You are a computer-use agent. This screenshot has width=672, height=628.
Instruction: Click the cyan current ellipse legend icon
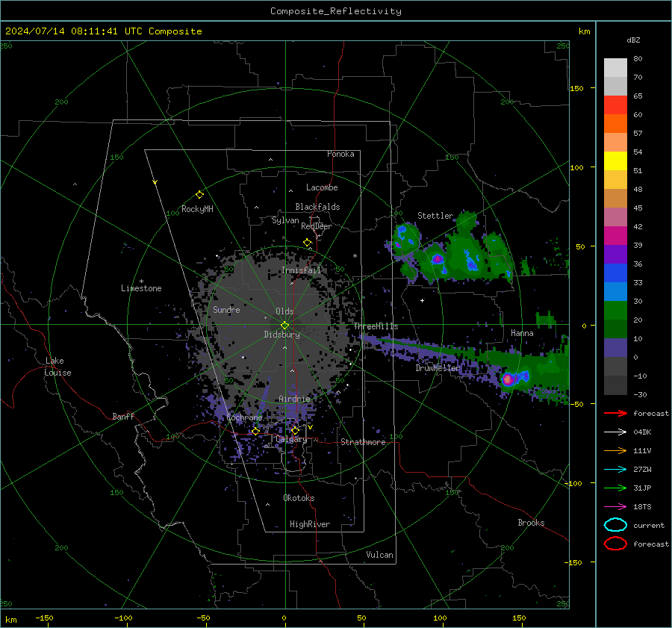[615, 525]
